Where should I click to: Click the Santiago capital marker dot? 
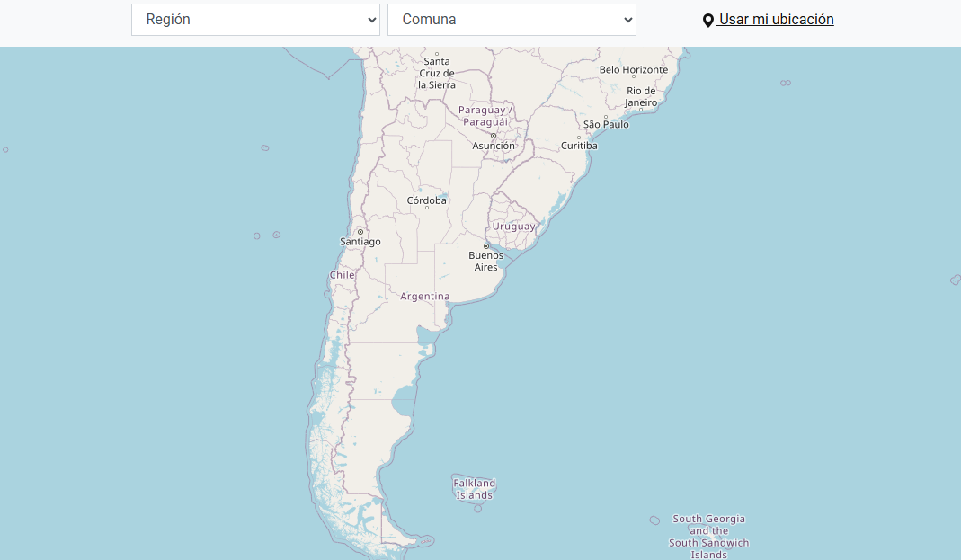click(x=360, y=232)
